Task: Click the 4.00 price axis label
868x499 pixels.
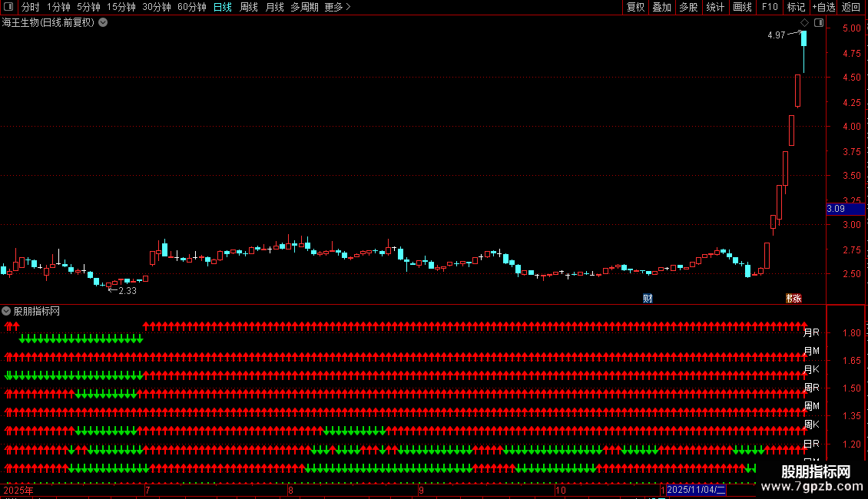Action: coord(851,127)
